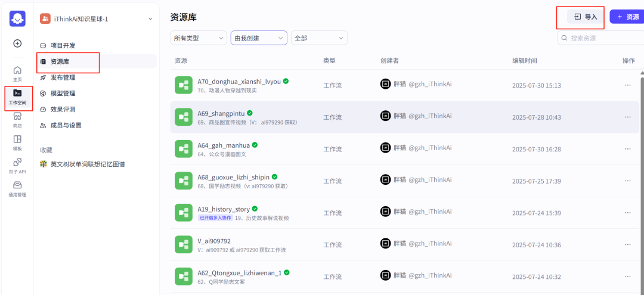The image size is (644, 295).
Task: Click workflow icon of A68_guoxue_lizhi_shipin
Action: click(183, 181)
